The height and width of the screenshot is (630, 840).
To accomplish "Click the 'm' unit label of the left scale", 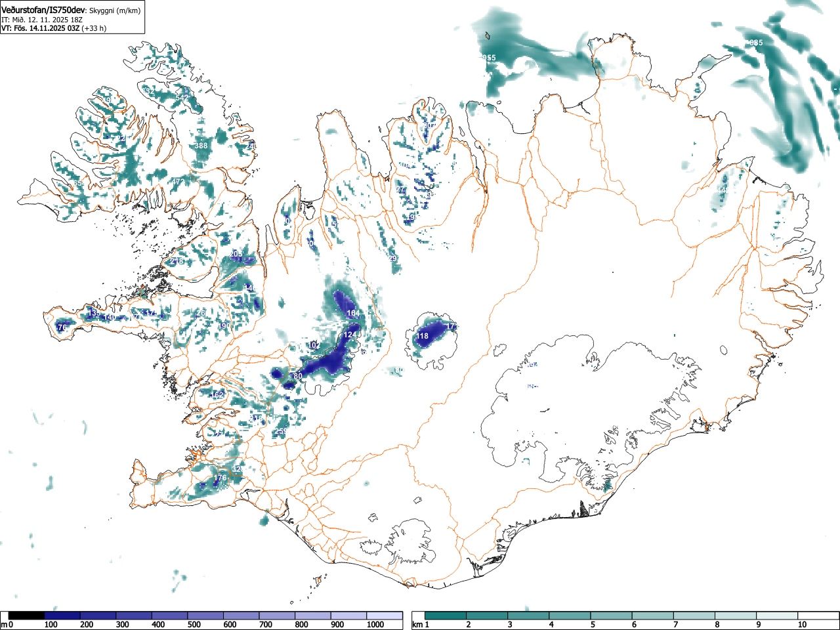I will (4, 625).
